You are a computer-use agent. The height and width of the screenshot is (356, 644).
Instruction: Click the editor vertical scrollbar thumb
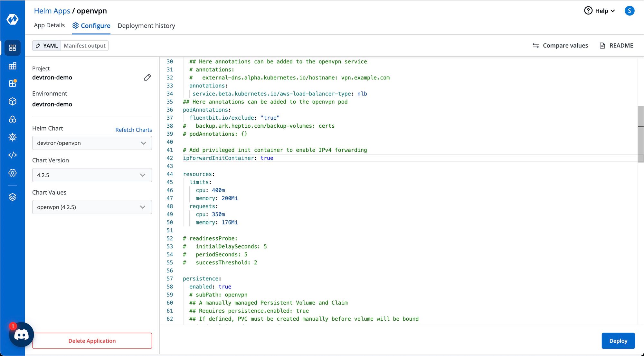[x=640, y=133]
